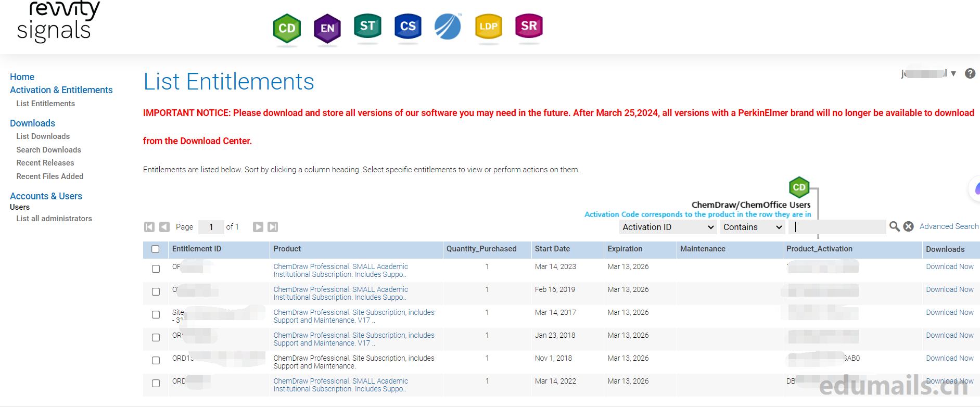Viewport: 980px width, 407px height.
Task: Go to next page arrow button
Action: 258,227
